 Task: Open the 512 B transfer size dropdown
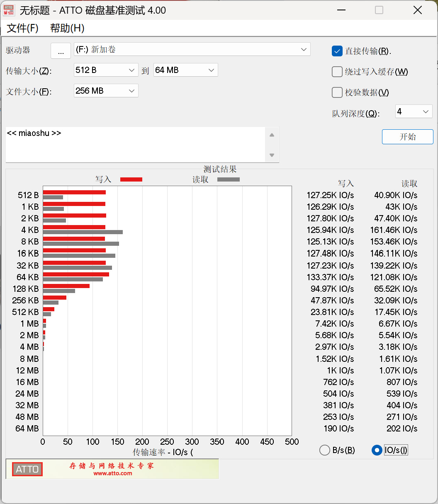106,70
